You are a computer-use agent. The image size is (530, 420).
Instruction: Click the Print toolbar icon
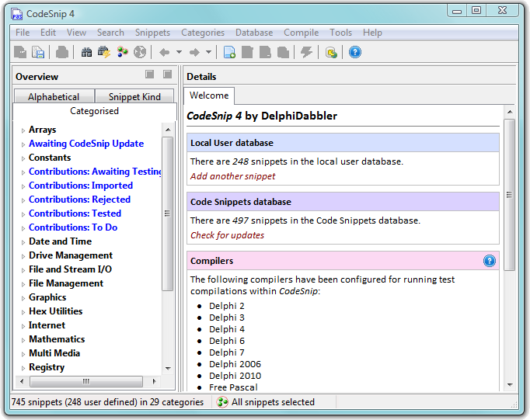tap(62, 52)
